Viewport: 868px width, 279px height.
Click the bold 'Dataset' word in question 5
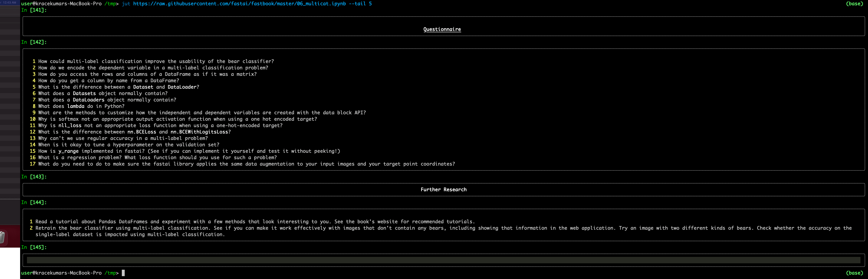coord(143,87)
